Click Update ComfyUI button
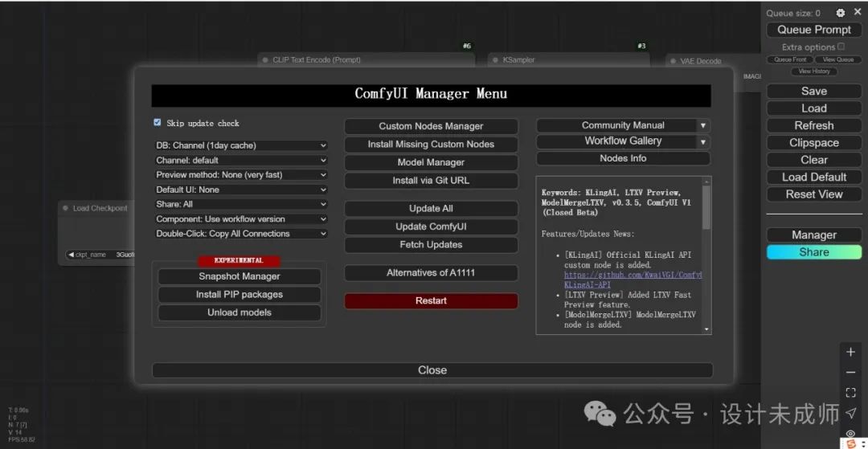868x449 pixels. tap(431, 227)
